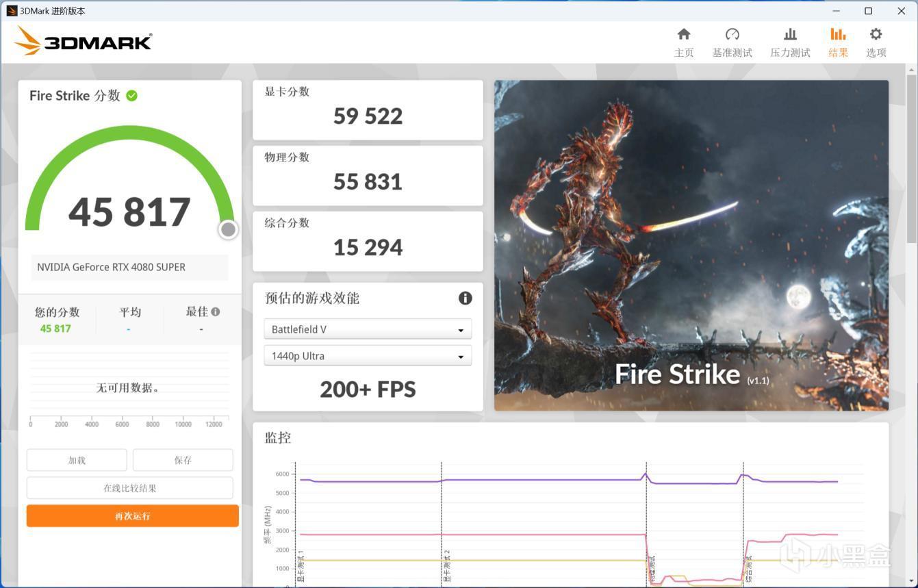Click the 保存 save button
918x588 pixels.
click(x=183, y=460)
